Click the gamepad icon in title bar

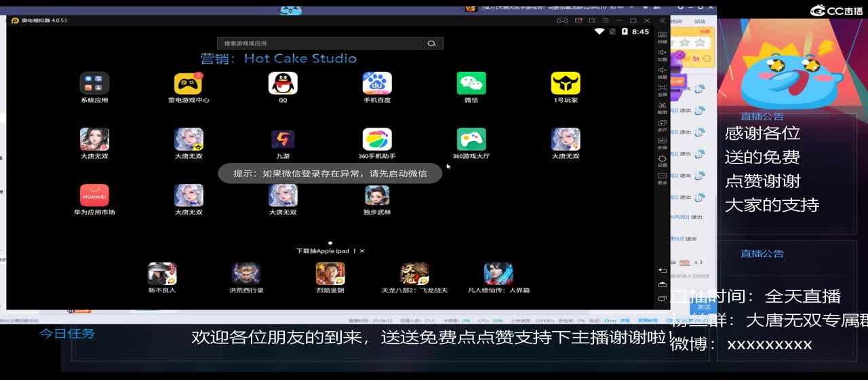tap(562, 20)
